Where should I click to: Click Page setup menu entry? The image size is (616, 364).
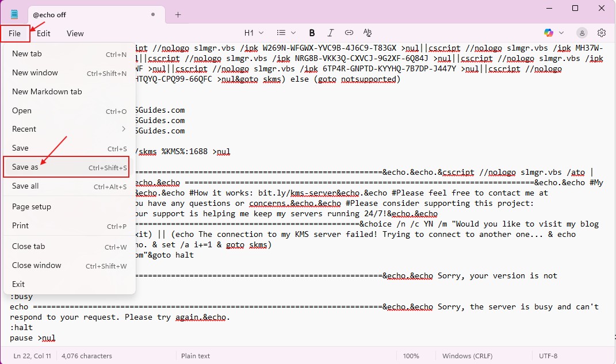[x=32, y=206]
